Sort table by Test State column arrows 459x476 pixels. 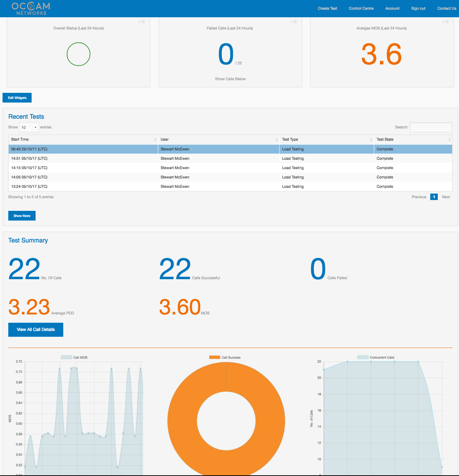tap(449, 139)
